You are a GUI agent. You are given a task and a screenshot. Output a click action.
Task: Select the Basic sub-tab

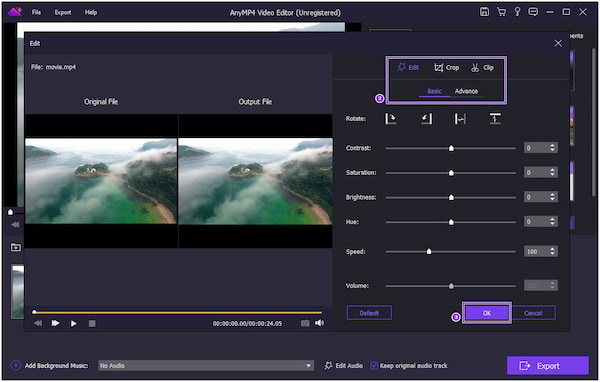point(434,91)
